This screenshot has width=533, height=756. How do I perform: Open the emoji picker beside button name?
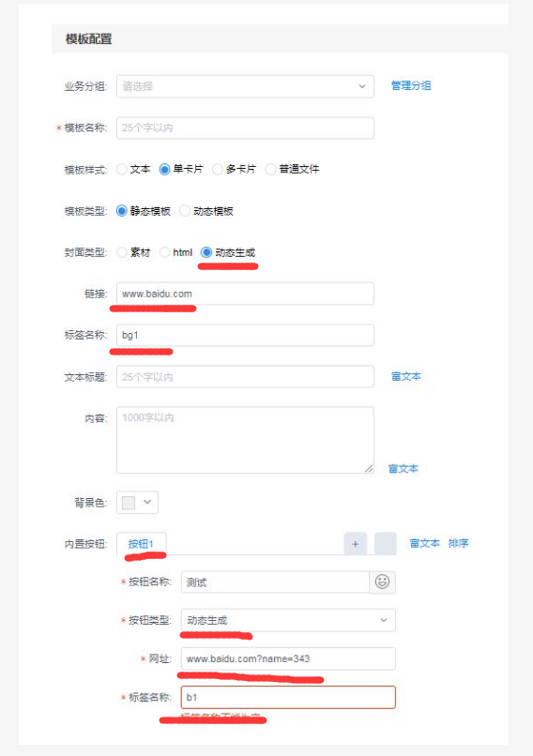(x=382, y=582)
